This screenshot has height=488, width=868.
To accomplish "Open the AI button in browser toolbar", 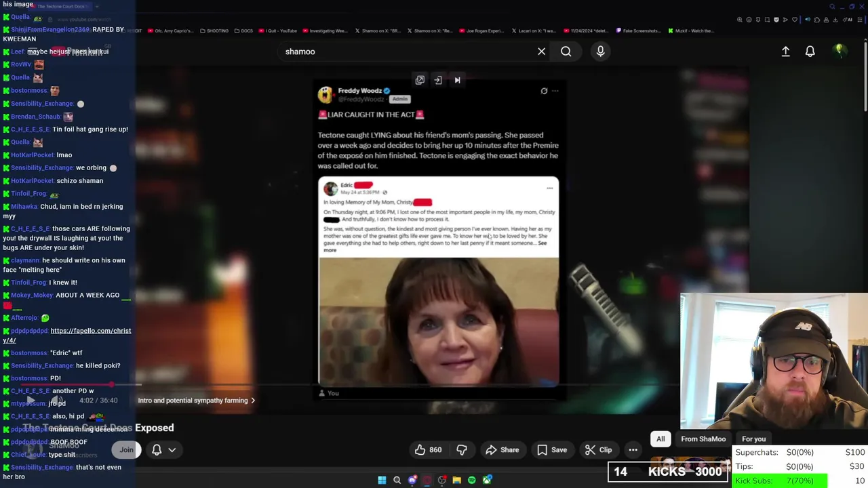I will coord(849,20).
